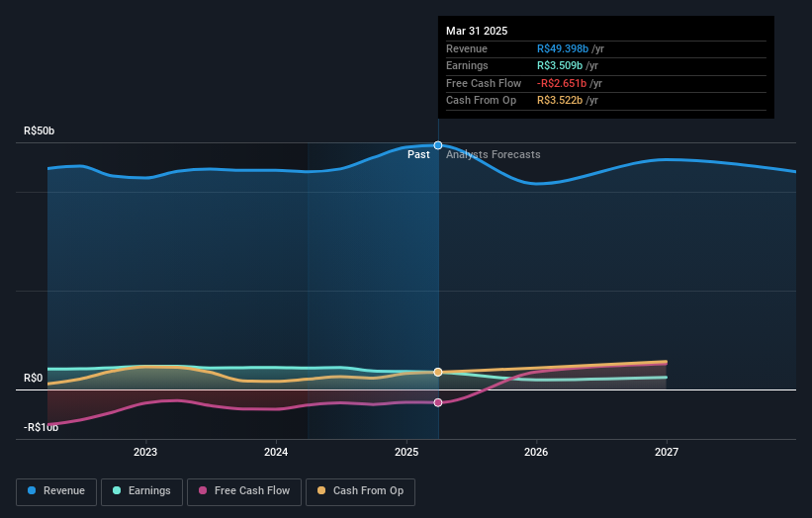The height and width of the screenshot is (518, 812).
Task: Click the Cash From Op label in tooltip
Action: point(481,101)
